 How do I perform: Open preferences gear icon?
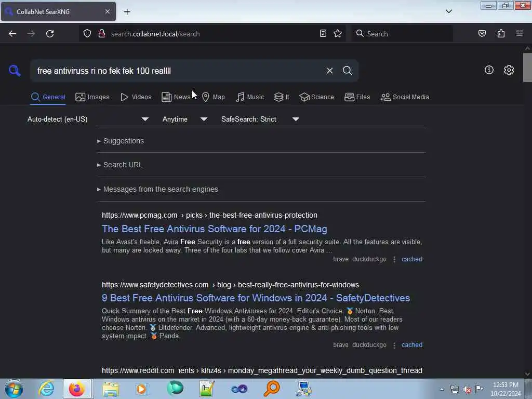point(509,70)
